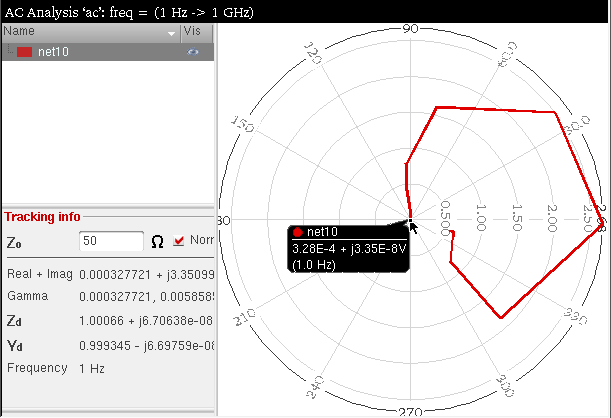Click the 270 degree label on polar plot

(410, 411)
